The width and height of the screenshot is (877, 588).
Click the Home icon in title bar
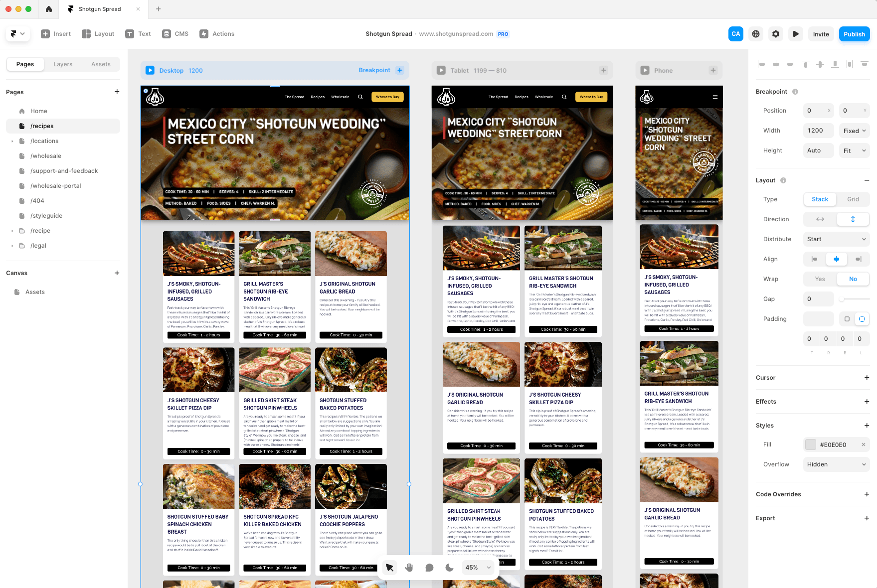coord(48,9)
